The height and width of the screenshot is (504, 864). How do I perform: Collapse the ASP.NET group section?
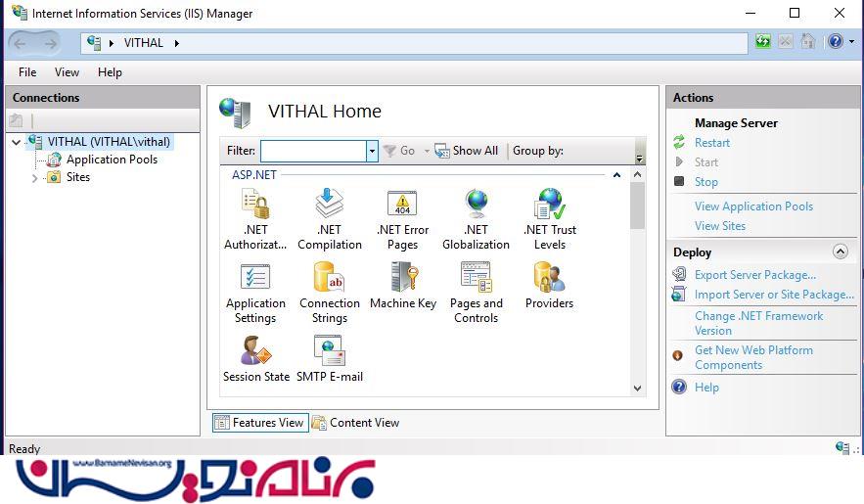[x=616, y=175]
